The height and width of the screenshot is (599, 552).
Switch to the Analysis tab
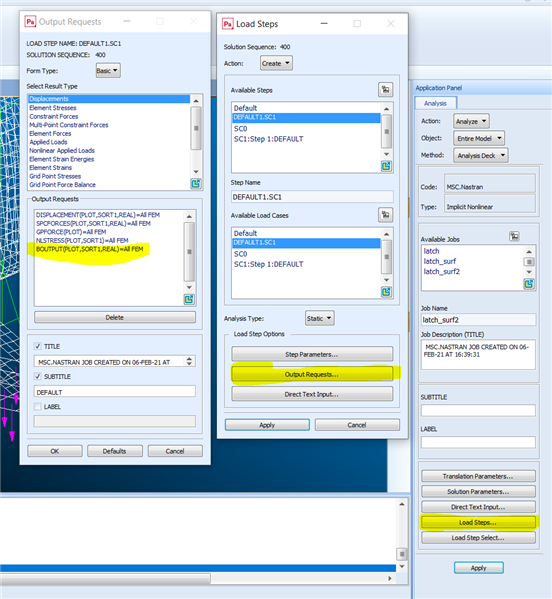coord(435,103)
